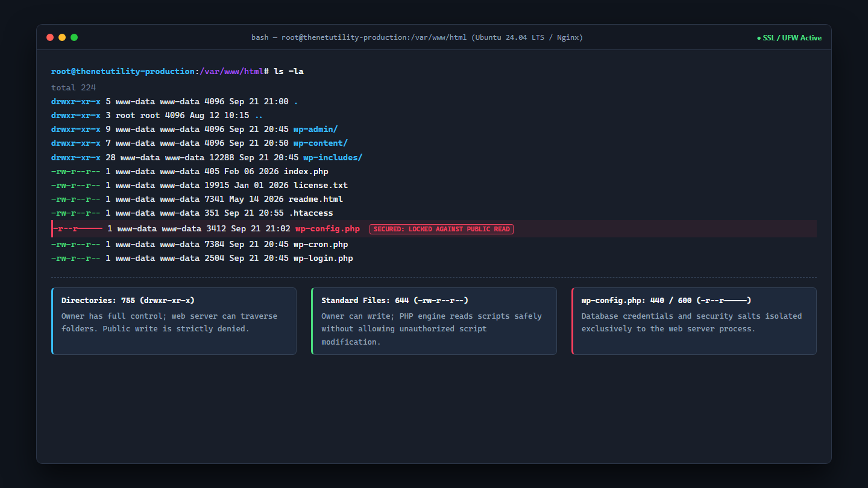Click the 12288 size of wp-includes
This screenshot has height=488, width=868.
tap(222, 157)
